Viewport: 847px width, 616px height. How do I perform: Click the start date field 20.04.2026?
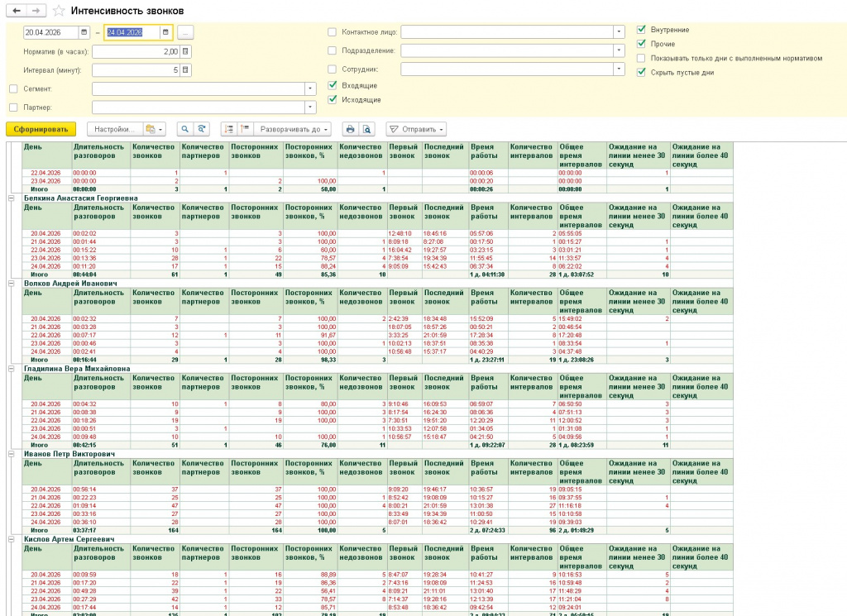pos(51,32)
